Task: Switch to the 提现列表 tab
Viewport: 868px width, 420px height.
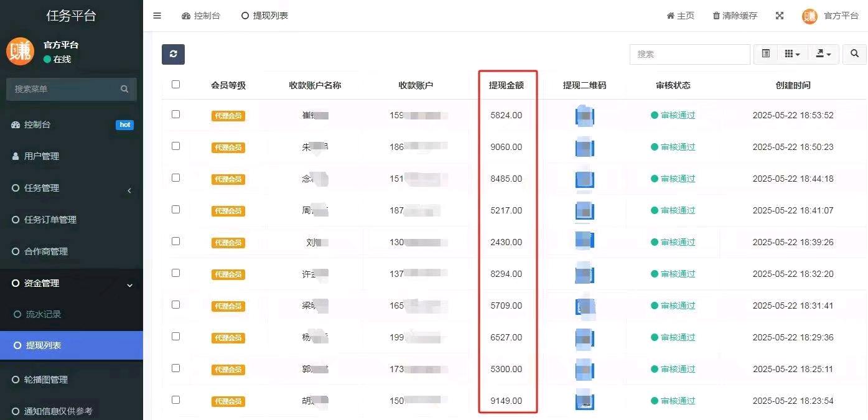Action: pos(264,16)
